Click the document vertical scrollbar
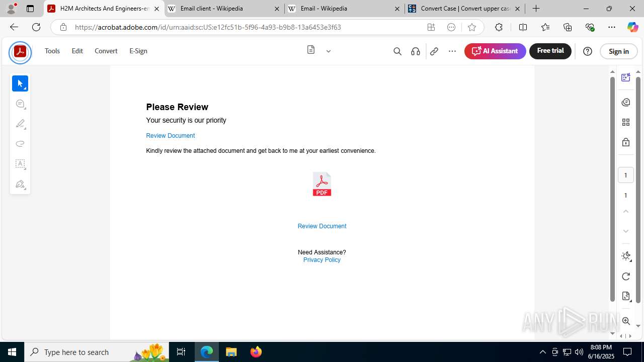The image size is (644, 362). [x=612, y=189]
